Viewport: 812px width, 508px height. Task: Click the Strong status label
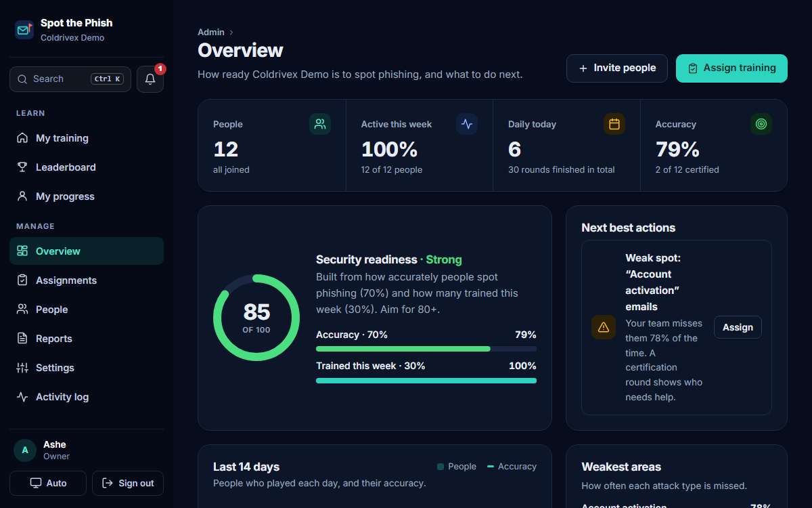(x=444, y=260)
